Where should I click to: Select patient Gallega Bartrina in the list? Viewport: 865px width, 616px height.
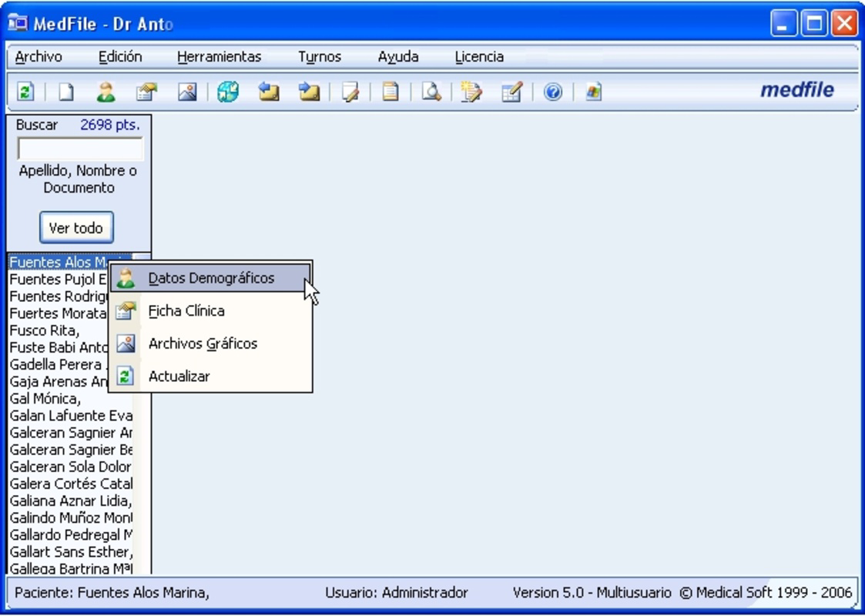71,567
